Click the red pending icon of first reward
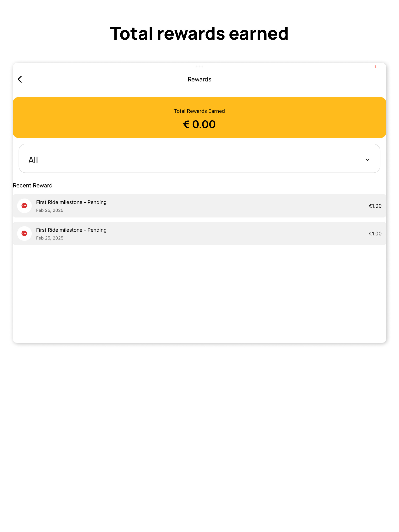The height and width of the screenshot is (532, 399). [24, 206]
